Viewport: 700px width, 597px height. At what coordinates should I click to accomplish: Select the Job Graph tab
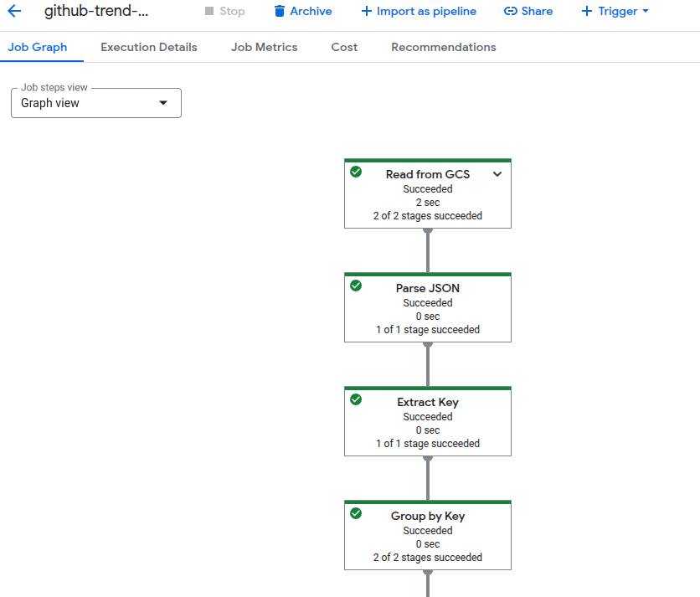click(38, 48)
